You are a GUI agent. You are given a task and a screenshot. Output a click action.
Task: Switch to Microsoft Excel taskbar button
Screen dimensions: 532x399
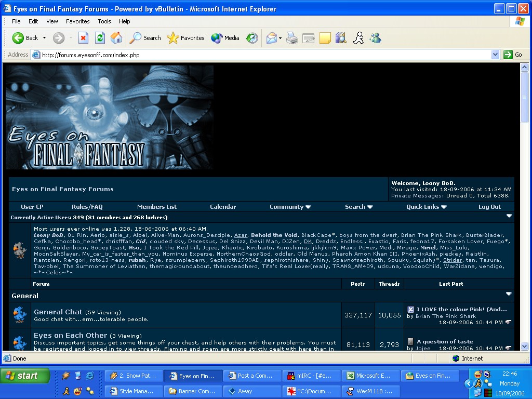tap(371, 376)
